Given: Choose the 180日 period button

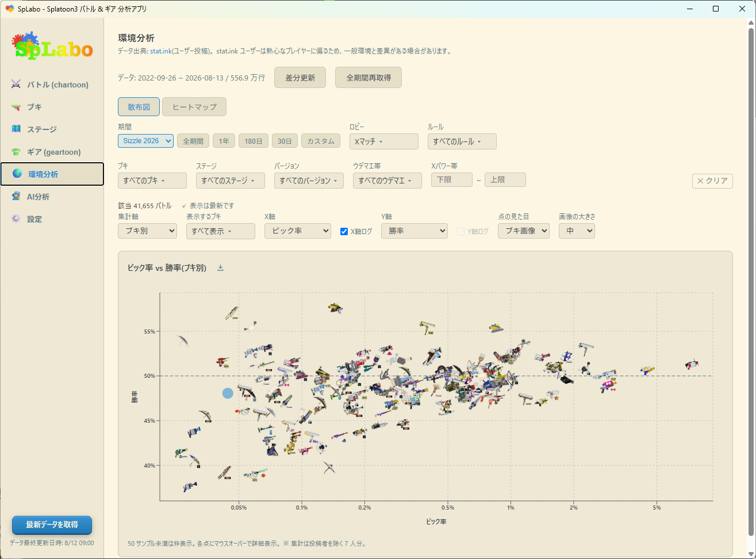Looking at the screenshot, I should pyautogui.click(x=254, y=141).
